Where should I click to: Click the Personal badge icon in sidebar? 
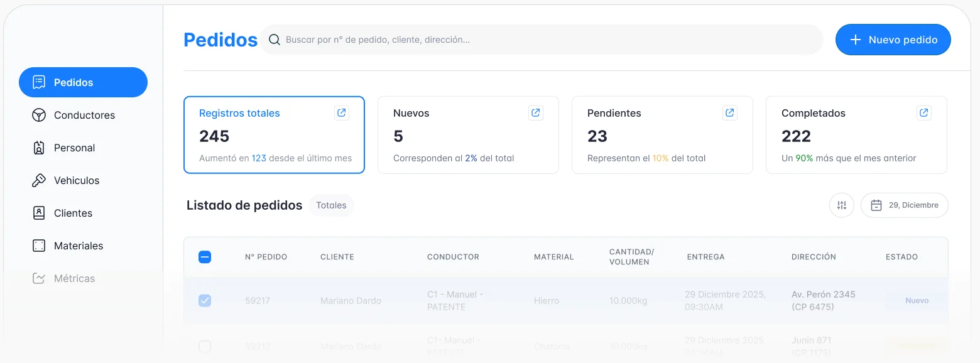(39, 148)
